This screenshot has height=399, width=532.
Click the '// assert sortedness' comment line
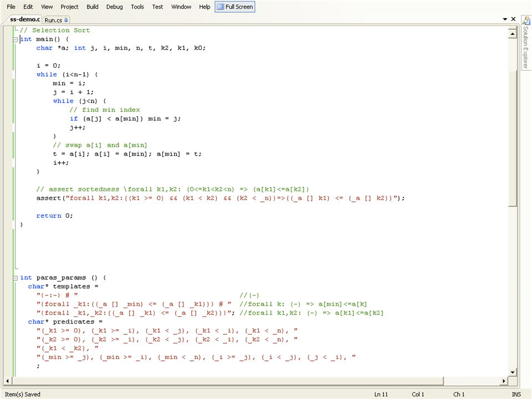(x=173, y=189)
